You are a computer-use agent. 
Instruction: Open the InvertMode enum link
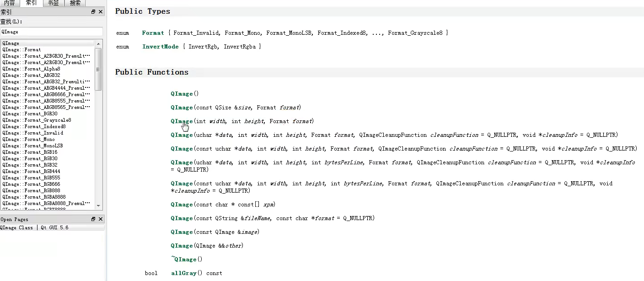pyautogui.click(x=161, y=47)
